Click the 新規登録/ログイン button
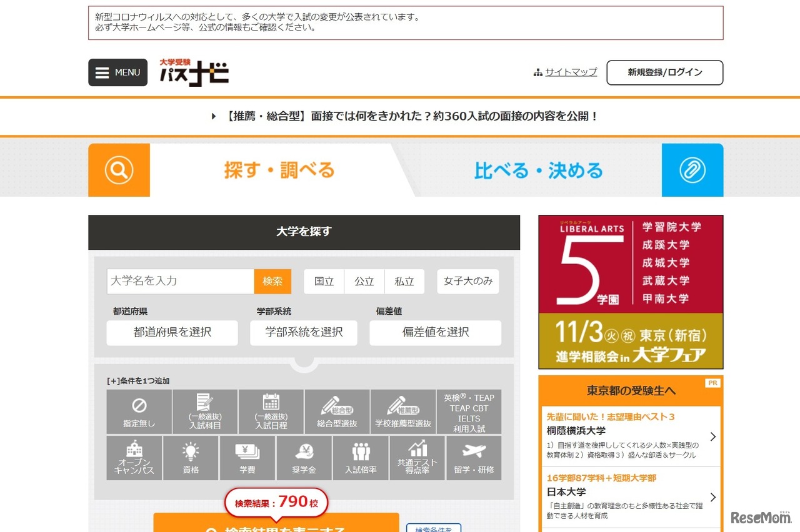The image size is (800, 532). (664, 72)
